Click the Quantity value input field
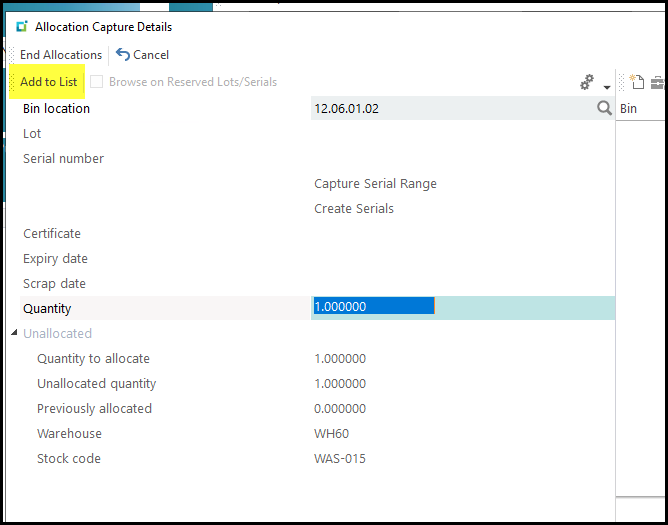This screenshot has height=525, width=668. tap(372, 308)
